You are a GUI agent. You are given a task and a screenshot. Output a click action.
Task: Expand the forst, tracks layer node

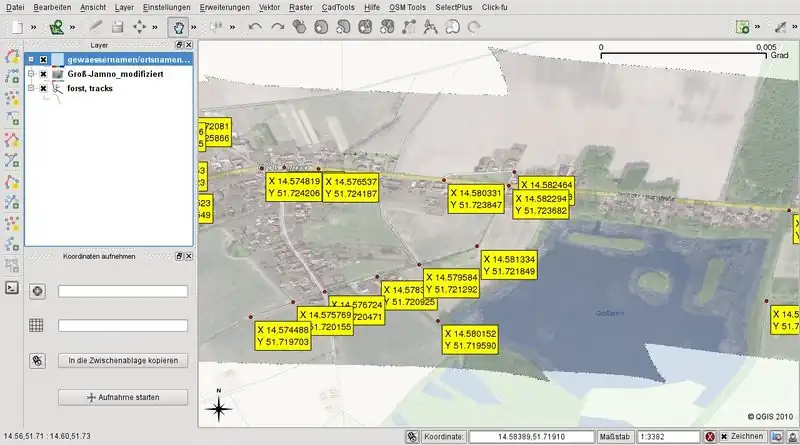coord(32,89)
